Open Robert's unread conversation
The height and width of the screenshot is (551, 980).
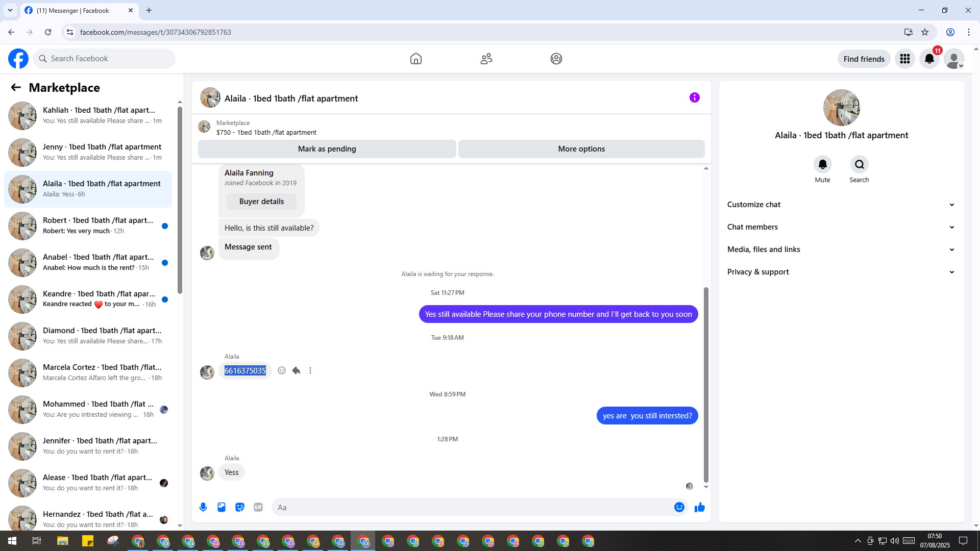pos(88,226)
